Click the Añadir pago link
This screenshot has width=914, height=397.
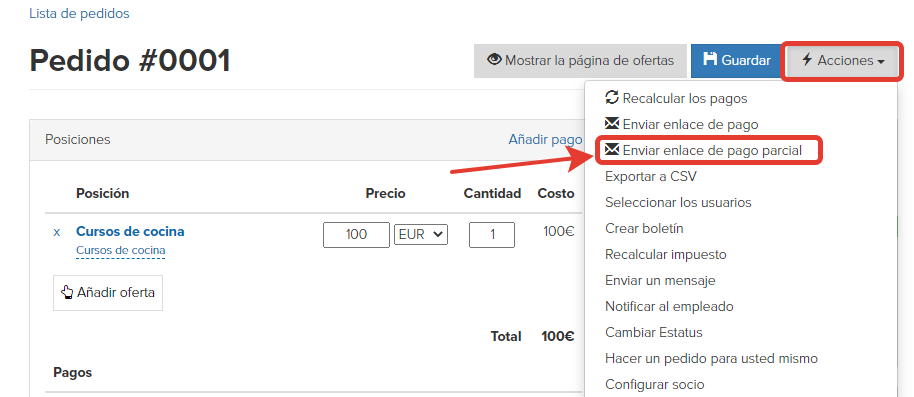pos(545,139)
